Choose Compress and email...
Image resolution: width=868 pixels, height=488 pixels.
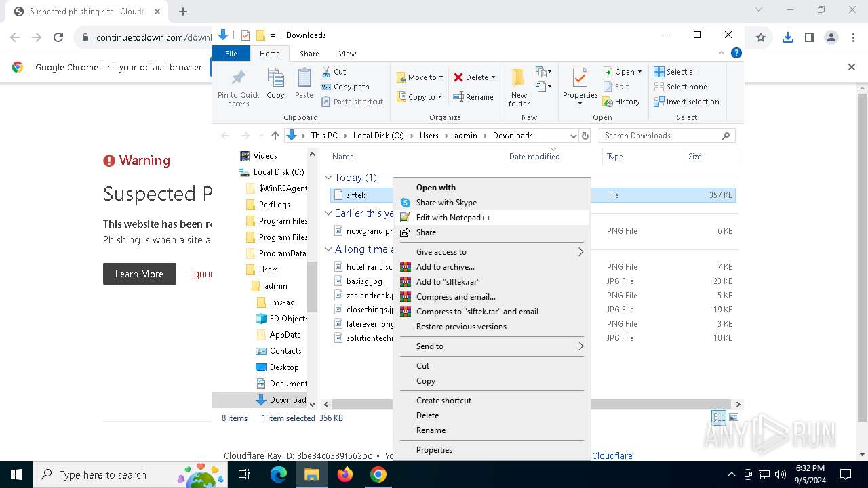492,297
